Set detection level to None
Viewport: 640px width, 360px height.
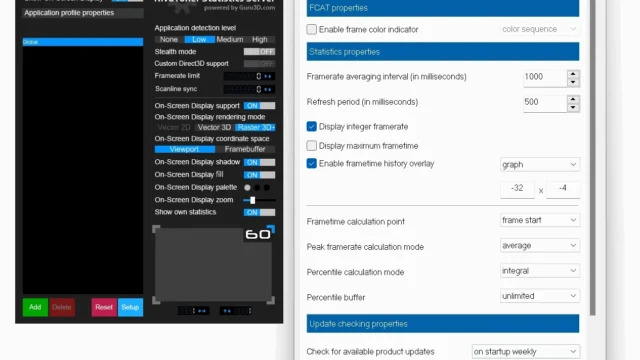[169, 40]
